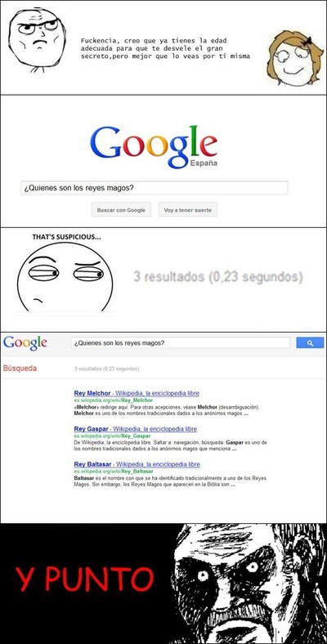This screenshot has width=327, height=644.
Task: Select the Búsqueda sidebar item
Action: 20,369
